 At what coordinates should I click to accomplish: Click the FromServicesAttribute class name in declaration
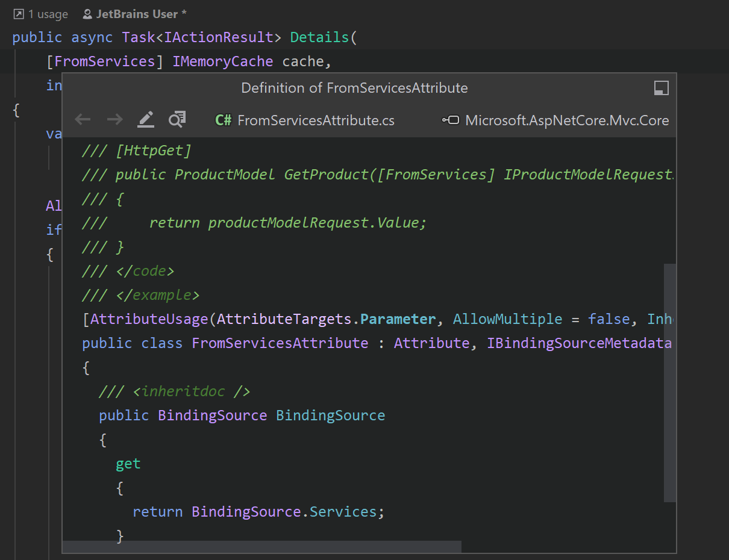280,343
